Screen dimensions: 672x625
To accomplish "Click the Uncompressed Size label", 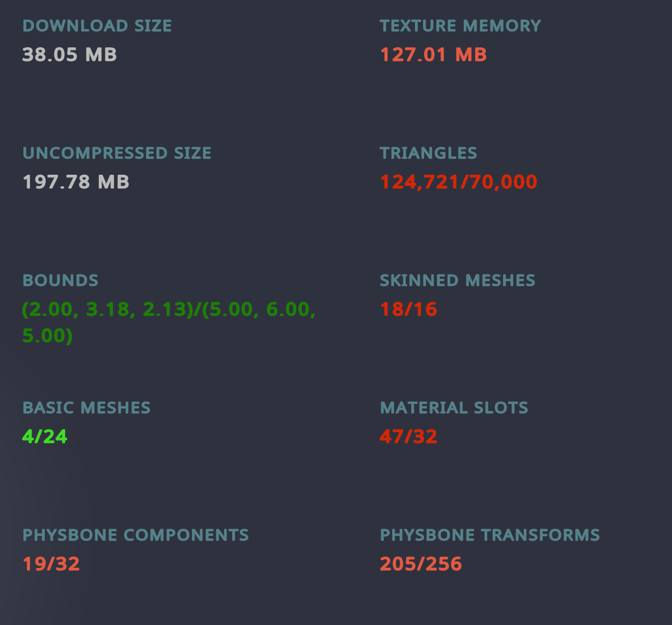I will 117,153.
